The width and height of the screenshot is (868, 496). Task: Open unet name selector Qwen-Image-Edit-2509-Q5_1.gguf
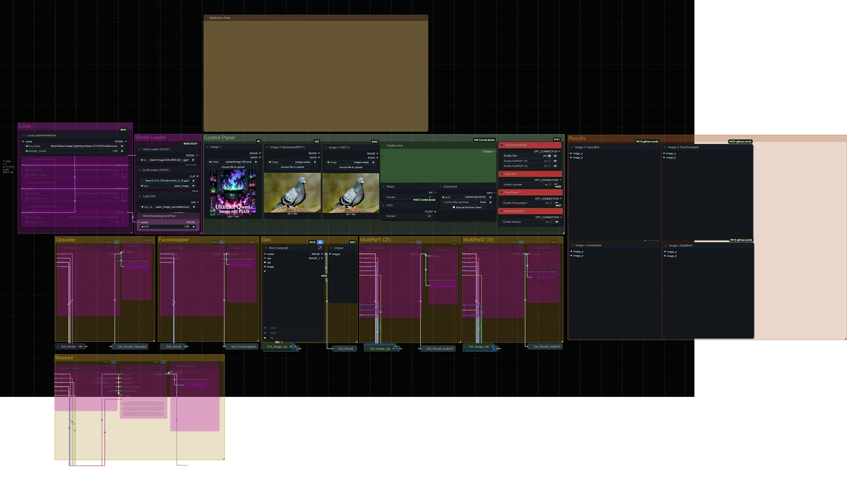pos(168,160)
